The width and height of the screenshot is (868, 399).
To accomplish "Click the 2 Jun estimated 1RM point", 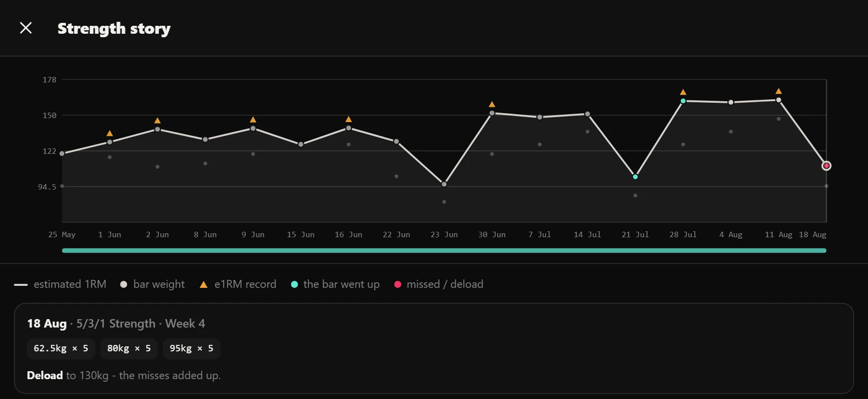I will [x=157, y=129].
